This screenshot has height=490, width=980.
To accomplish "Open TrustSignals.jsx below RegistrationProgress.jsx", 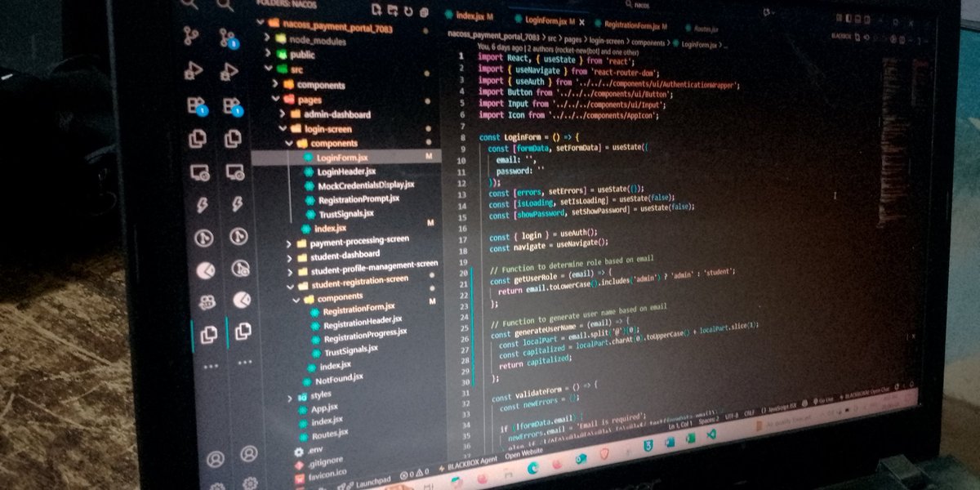I will coord(350,350).
